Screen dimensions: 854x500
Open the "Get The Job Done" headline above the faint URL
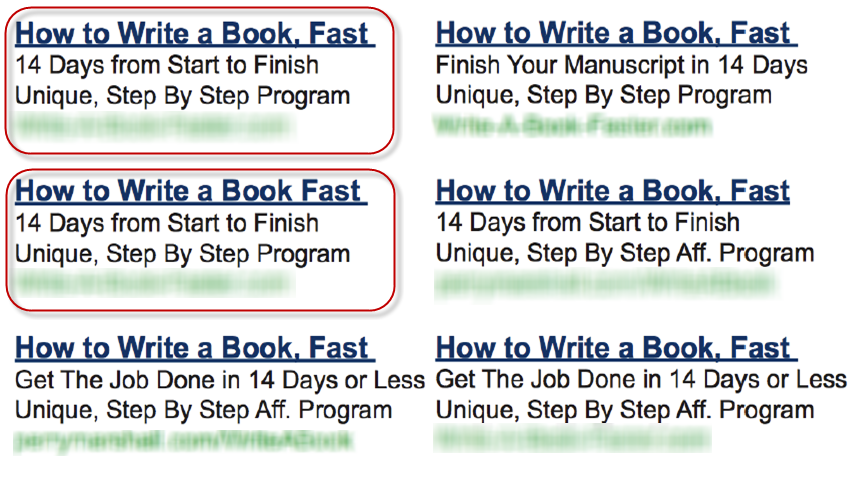coord(616,348)
